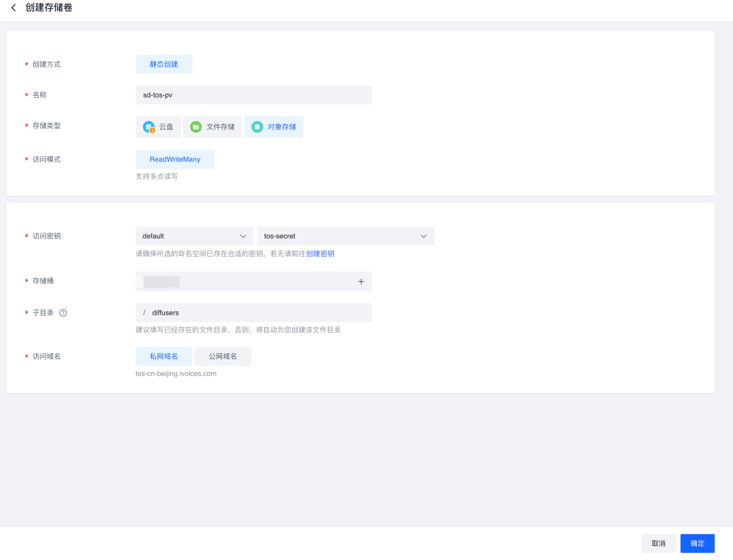Click the object storage (对象存储) teal icon
This screenshot has width=733, height=560.
257,127
